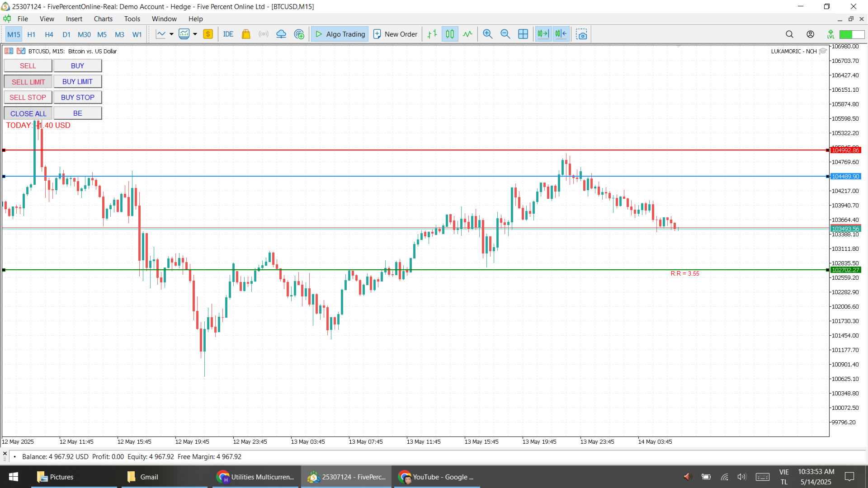This screenshot has width=868, height=488.
Task: Switch chart to bar display mode
Action: (432, 34)
